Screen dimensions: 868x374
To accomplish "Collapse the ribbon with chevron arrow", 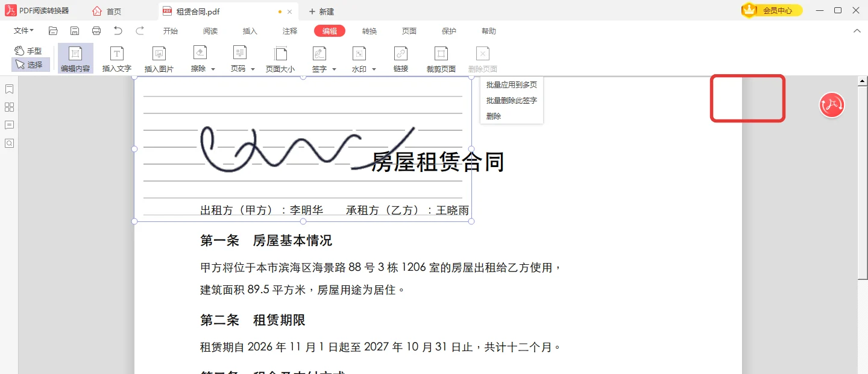I will tap(857, 31).
